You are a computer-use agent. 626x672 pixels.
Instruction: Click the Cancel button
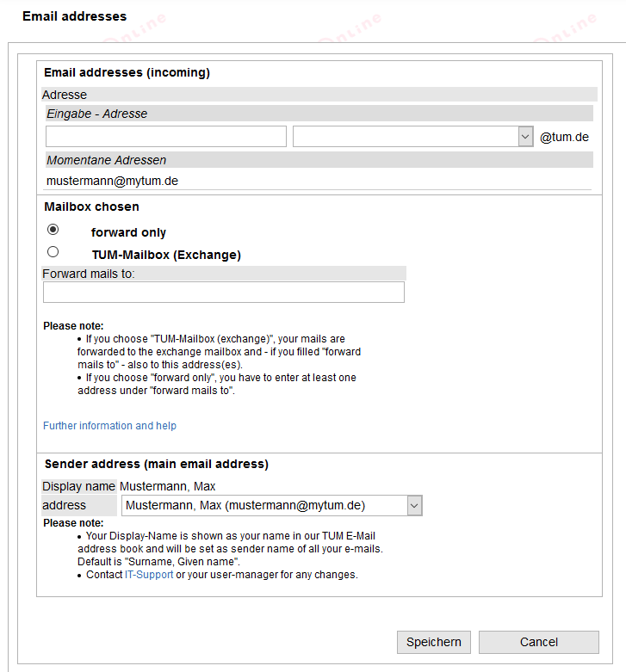tap(538, 642)
